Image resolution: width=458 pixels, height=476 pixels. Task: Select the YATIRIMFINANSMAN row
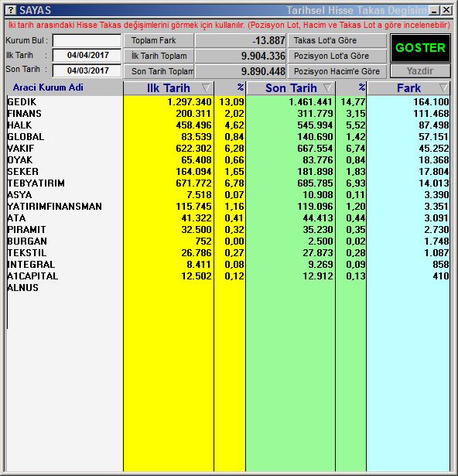(227, 207)
